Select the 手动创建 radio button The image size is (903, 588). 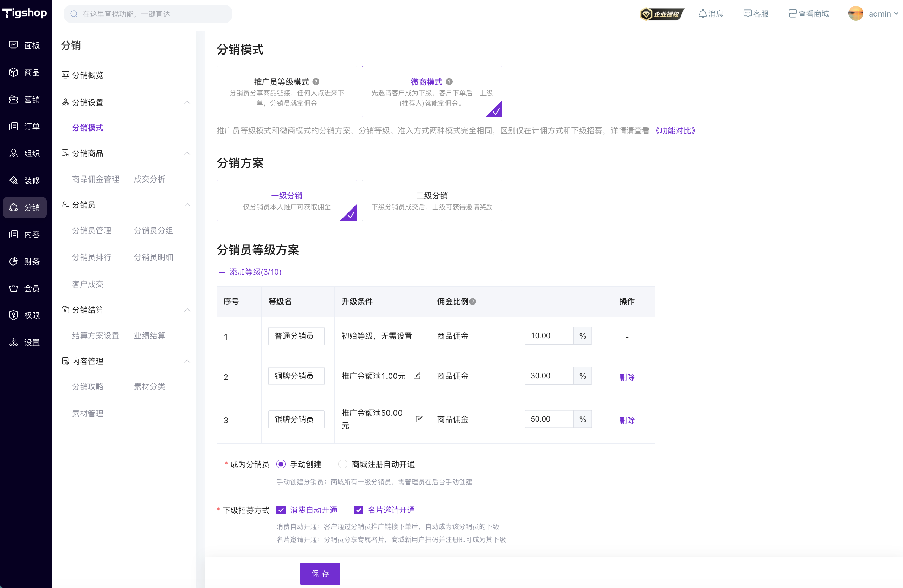pyautogui.click(x=281, y=464)
